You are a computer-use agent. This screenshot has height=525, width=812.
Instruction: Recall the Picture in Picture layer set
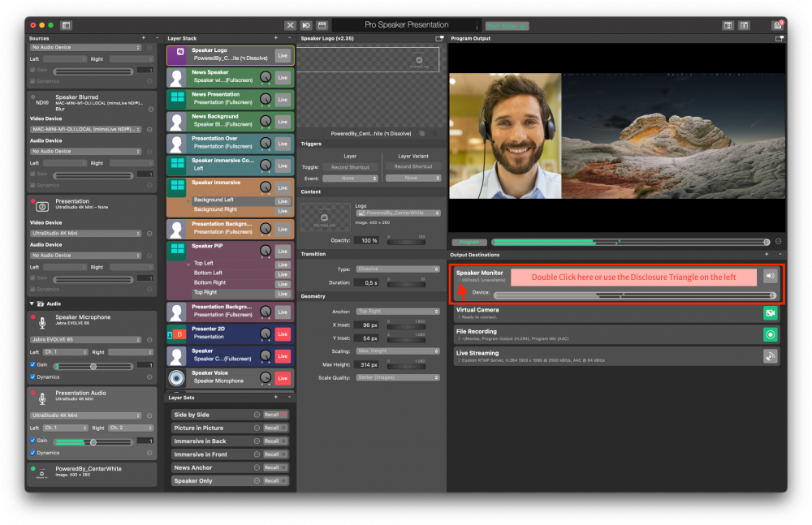point(275,428)
